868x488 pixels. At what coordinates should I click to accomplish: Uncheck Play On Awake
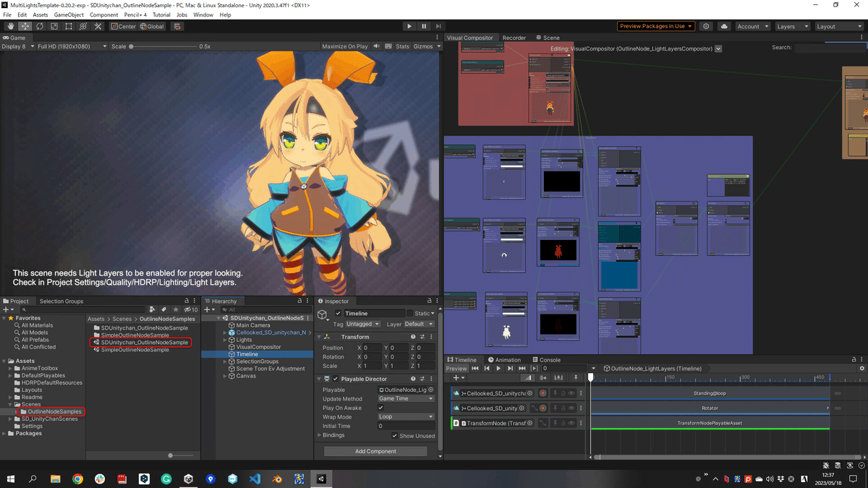click(x=381, y=408)
